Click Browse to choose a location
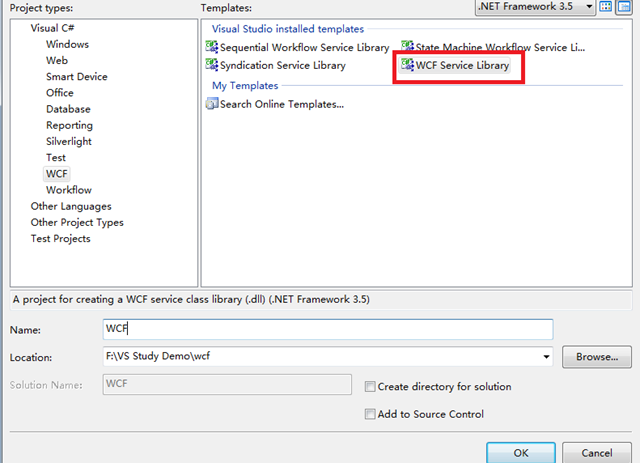640x463 pixels. 597,357
